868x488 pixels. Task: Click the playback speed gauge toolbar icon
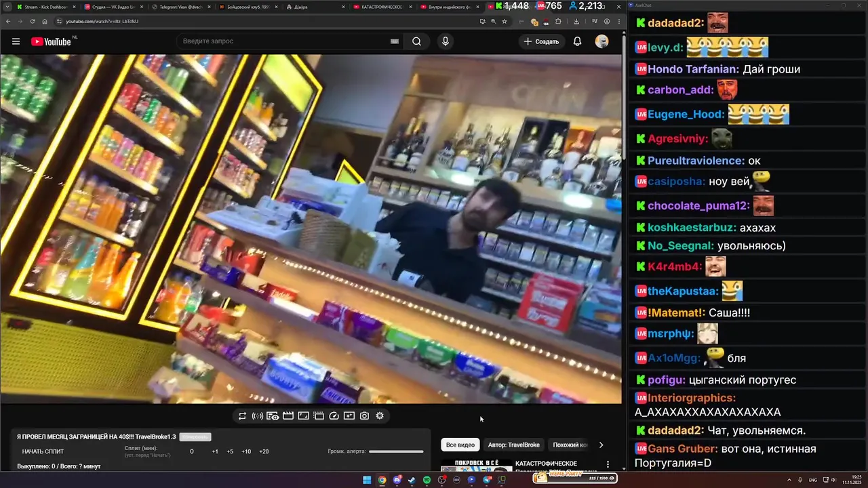pyautogui.click(x=334, y=416)
